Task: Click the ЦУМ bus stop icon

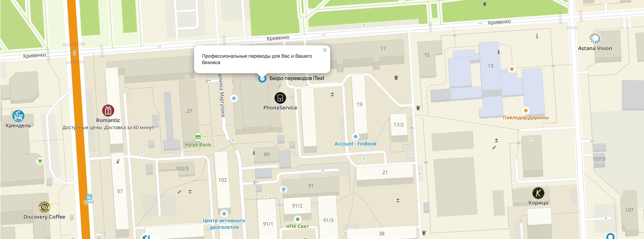Action: pos(89,197)
